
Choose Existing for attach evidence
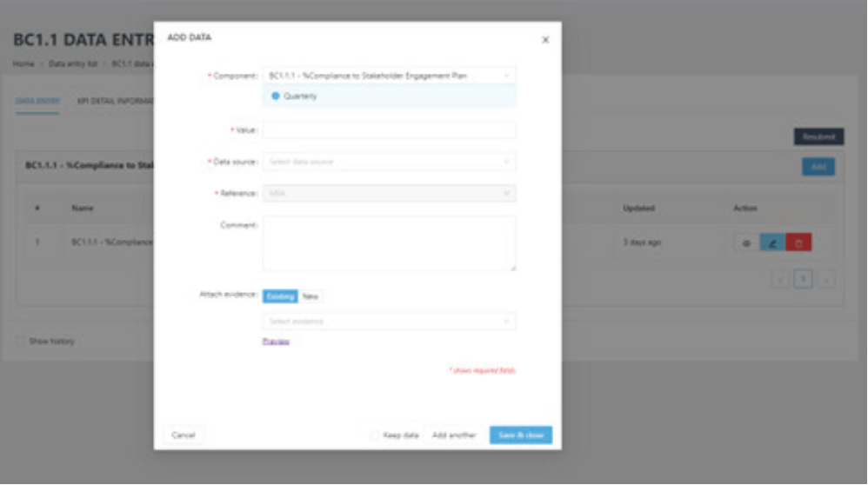coord(280,296)
